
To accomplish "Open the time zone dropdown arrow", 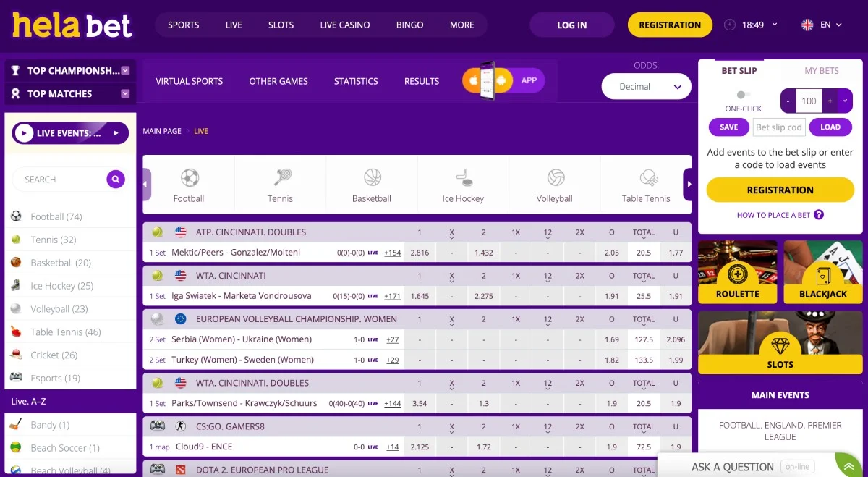I will [x=775, y=25].
